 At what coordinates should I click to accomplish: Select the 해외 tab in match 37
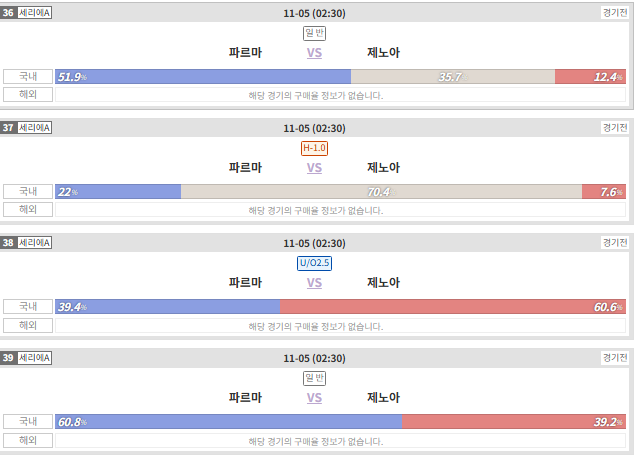(28, 209)
